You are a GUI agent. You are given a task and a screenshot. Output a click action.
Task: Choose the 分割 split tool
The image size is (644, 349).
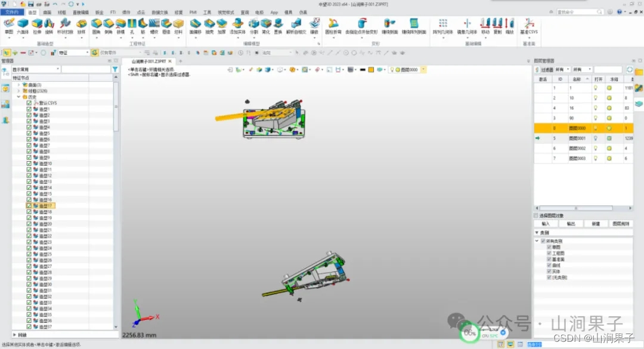(x=254, y=26)
